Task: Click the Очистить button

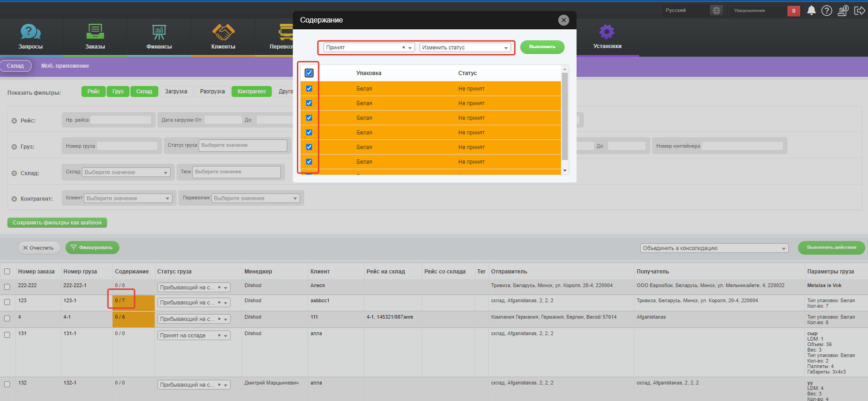Action: (x=39, y=248)
